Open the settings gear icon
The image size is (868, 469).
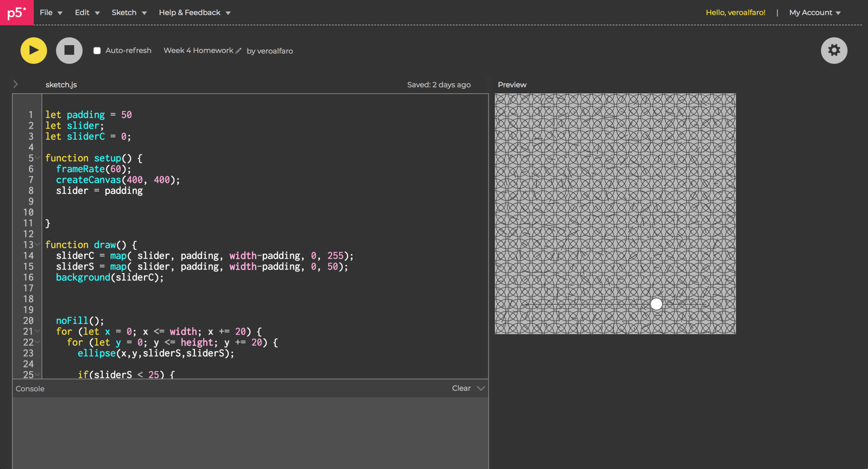[x=834, y=51]
